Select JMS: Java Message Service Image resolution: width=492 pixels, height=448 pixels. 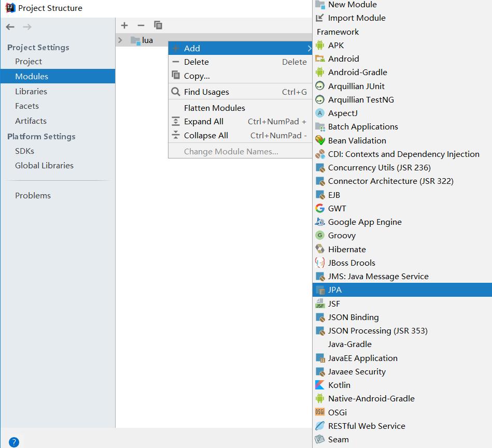(x=402, y=276)
